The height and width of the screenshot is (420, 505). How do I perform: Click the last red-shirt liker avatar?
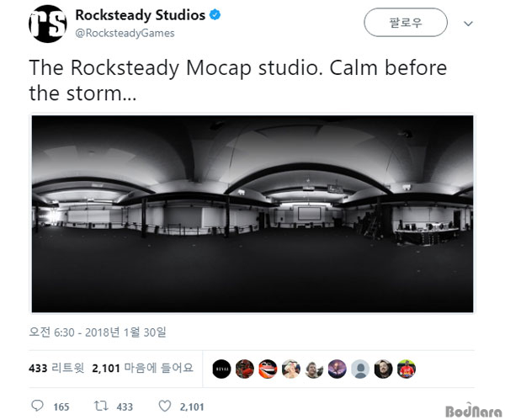[x=407, y=369]
